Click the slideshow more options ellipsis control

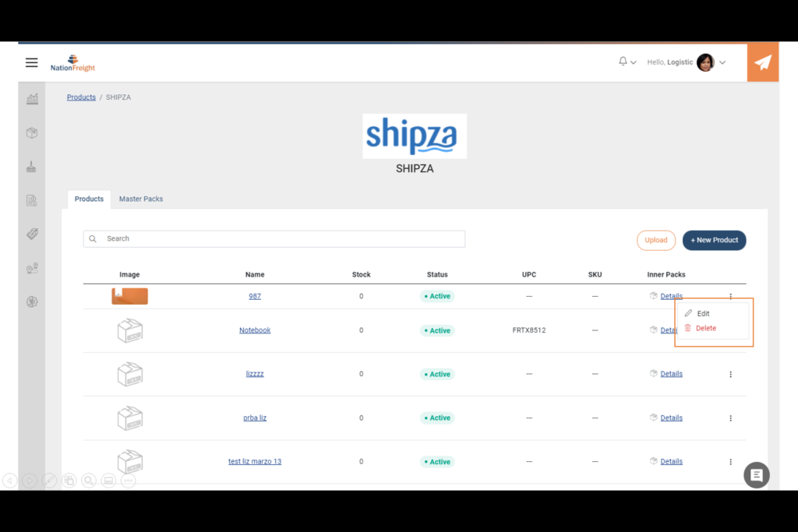(129, 480)
